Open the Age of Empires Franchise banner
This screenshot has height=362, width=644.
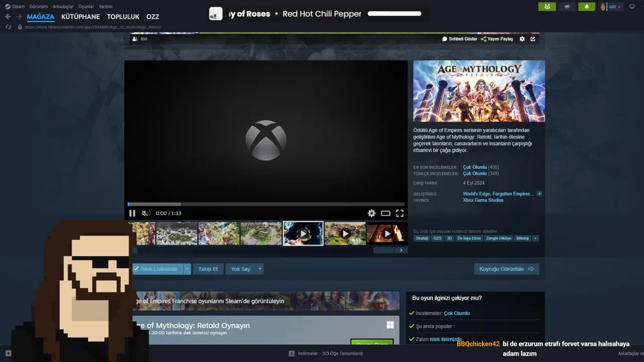pyautogui.click(x=266, y=301)
